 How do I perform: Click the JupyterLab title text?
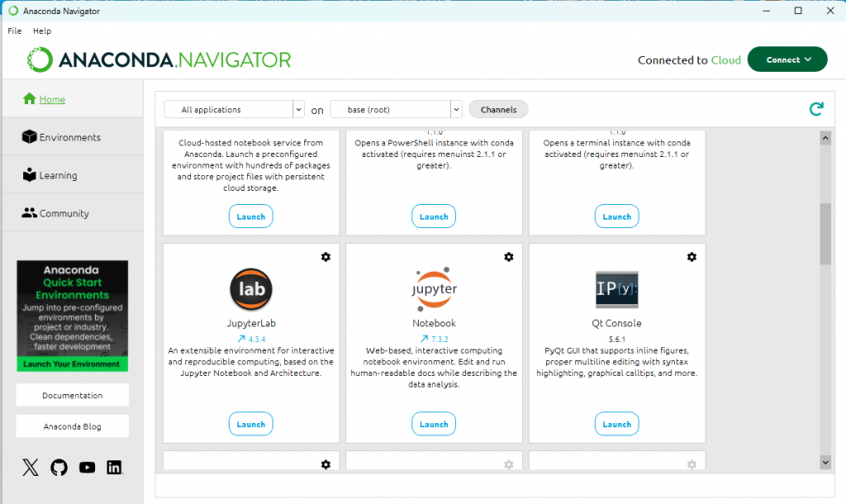251,323
